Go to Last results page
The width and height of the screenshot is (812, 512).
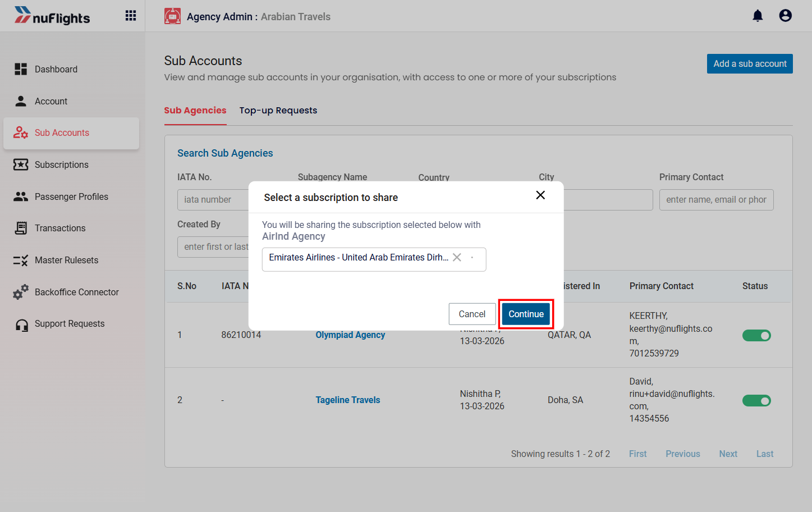[765, 454]
